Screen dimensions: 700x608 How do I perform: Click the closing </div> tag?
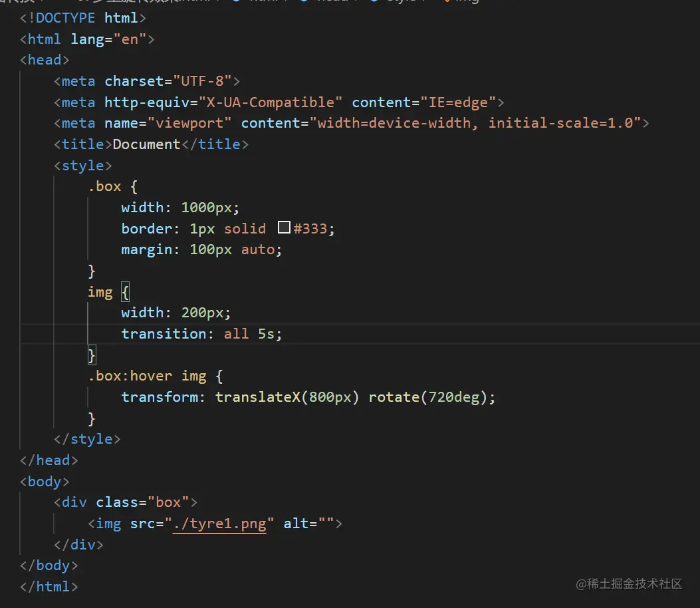coord(78,545)
